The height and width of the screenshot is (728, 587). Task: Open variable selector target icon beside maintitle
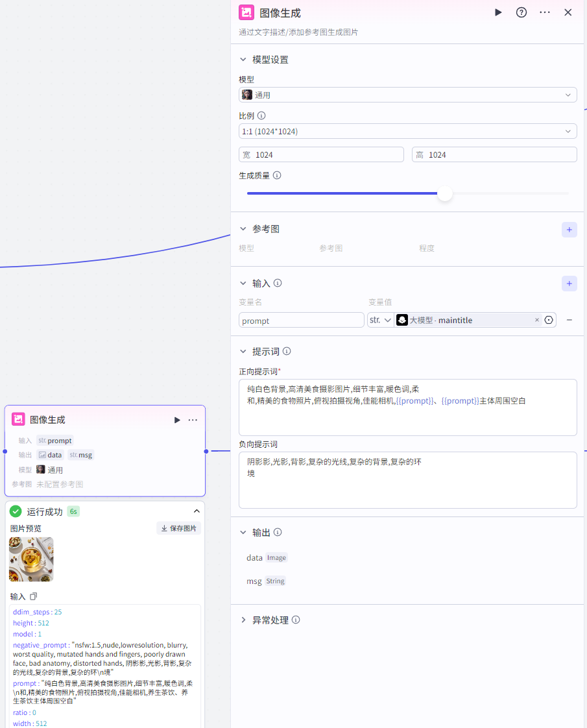coord(549,320)
